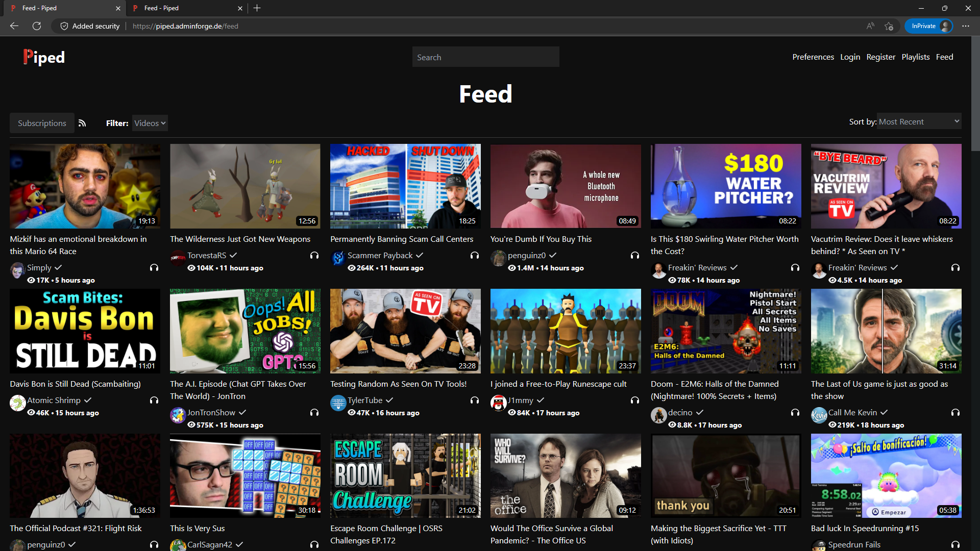Change Sort by from Most Recent
Viewport: 980px width, 551px height.
point(918,121)
